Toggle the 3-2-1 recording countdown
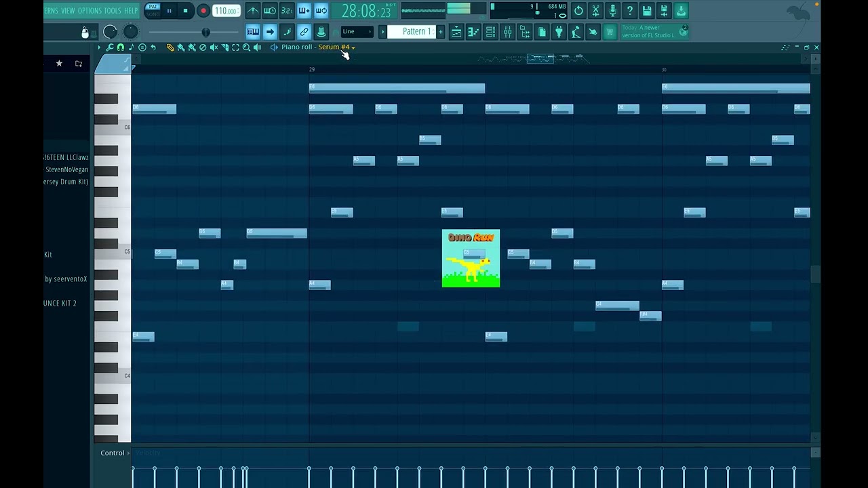The width and height of the screenshot is (868, 488). (287, 10)
